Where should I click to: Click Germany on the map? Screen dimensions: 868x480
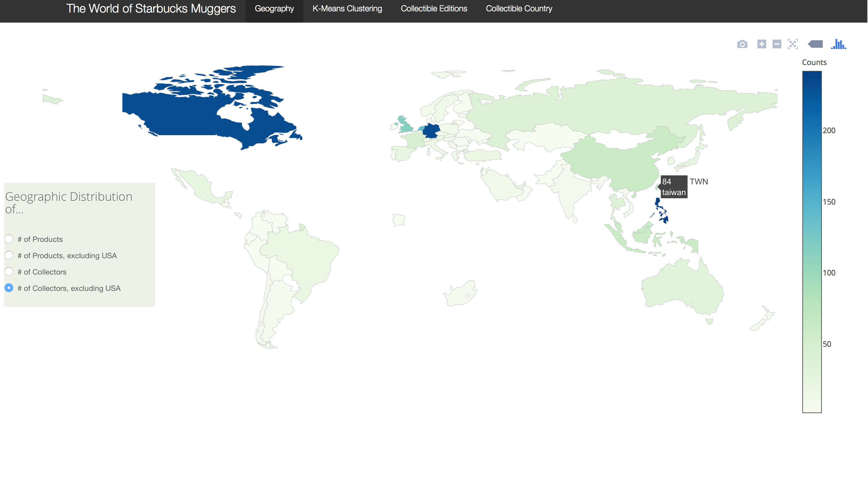point(431,131)
